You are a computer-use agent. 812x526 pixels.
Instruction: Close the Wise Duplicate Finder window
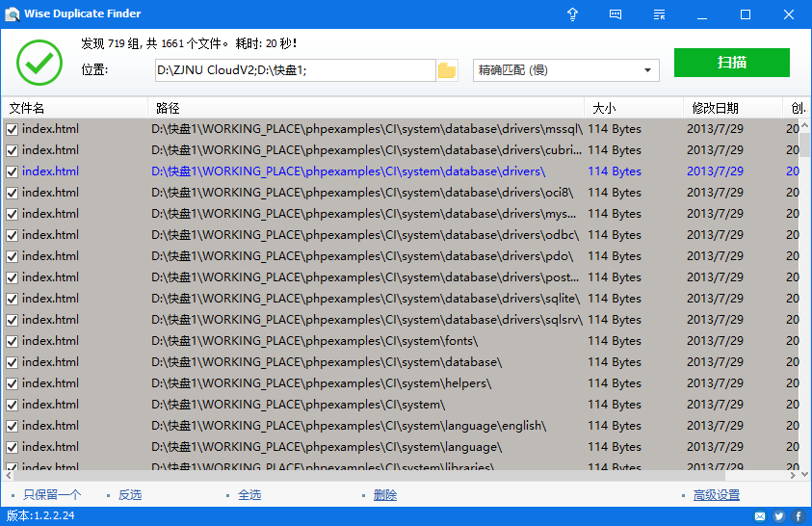pyautogui.click(x=789, y=14)
